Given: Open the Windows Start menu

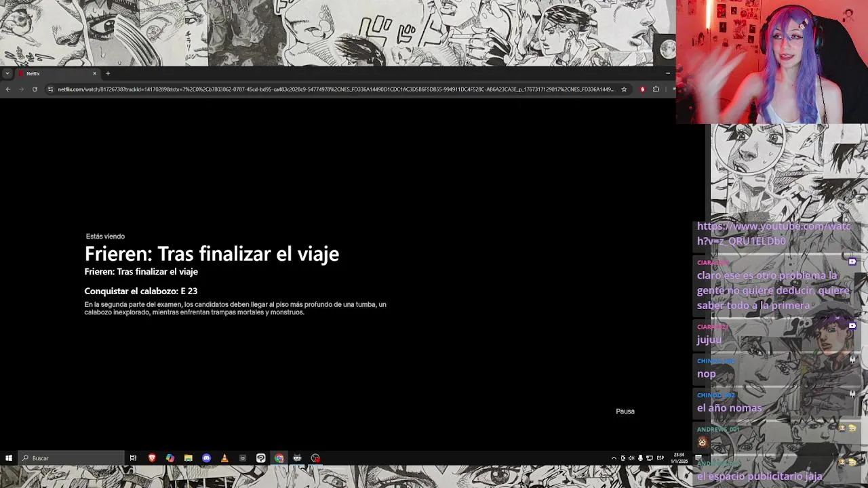Looking at the screenshot, I should tap(9, 458).
